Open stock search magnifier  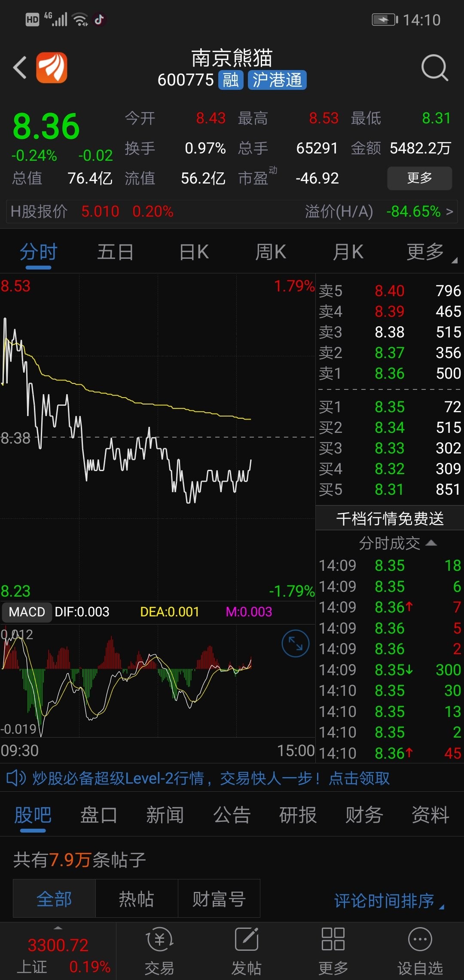(x=434, y=68)
